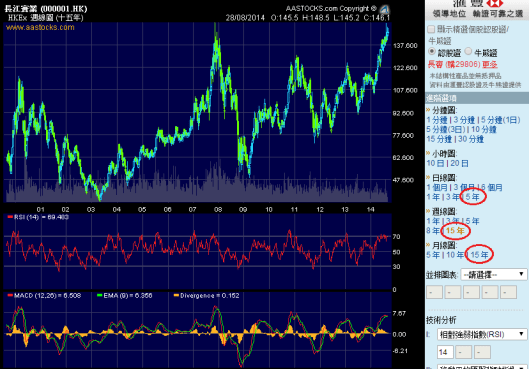The height and width of the screenshot is (369, 529).
Task: Open the 3 個月 daily chart
Action: pos(464,188)
